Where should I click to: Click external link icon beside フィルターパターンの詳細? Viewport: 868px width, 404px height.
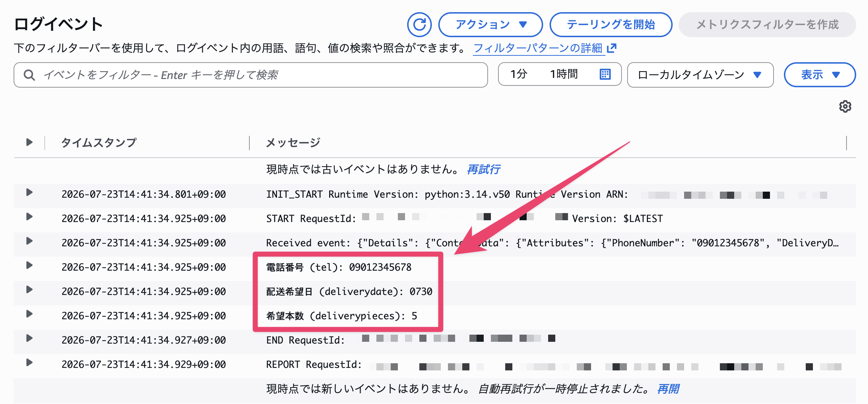[x=612, y=48]
